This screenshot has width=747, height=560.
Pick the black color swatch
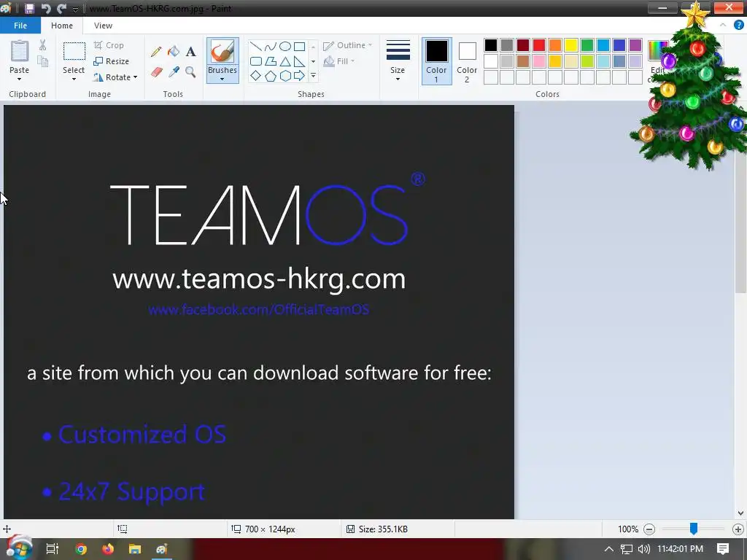pos(491,45)
